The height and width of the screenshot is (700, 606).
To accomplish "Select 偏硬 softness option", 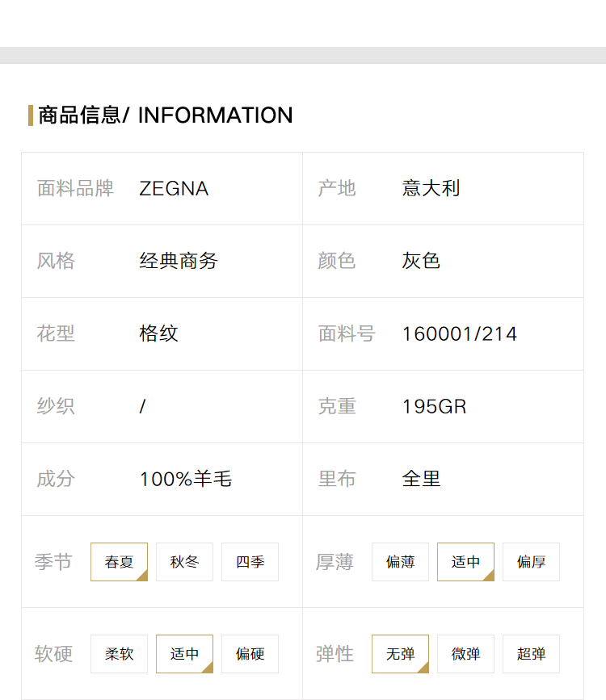I will click(250, 653).
